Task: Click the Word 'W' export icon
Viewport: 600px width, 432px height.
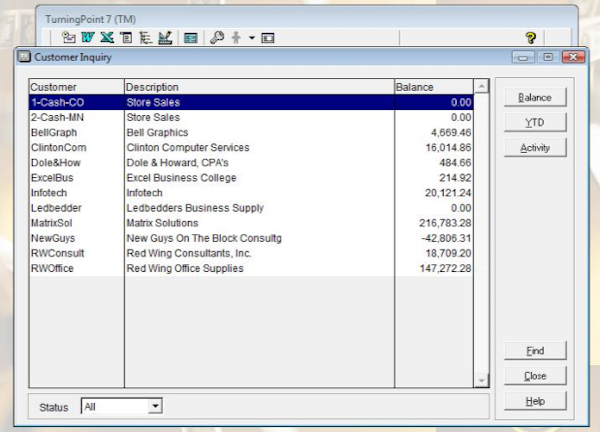Action: [88, 37]
